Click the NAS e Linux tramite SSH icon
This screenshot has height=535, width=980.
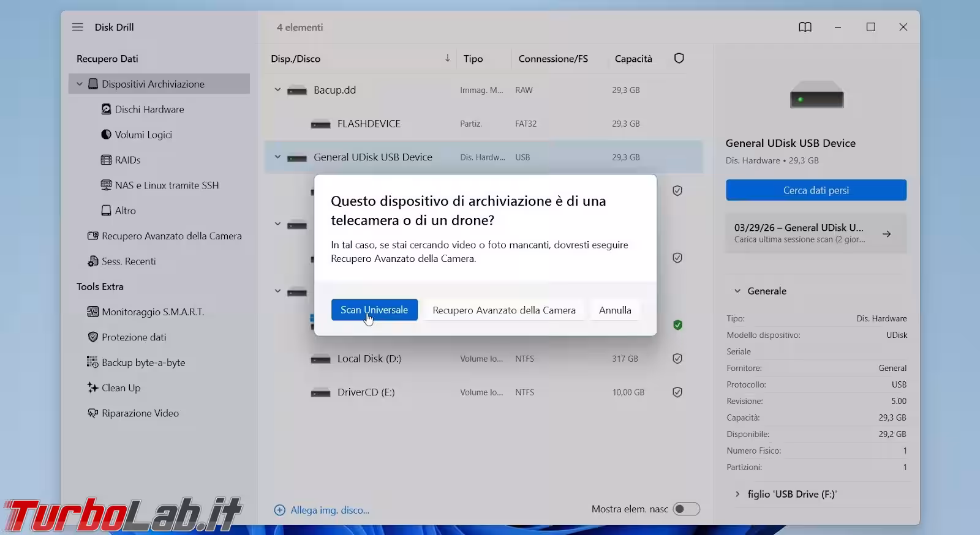pos(106,185)
